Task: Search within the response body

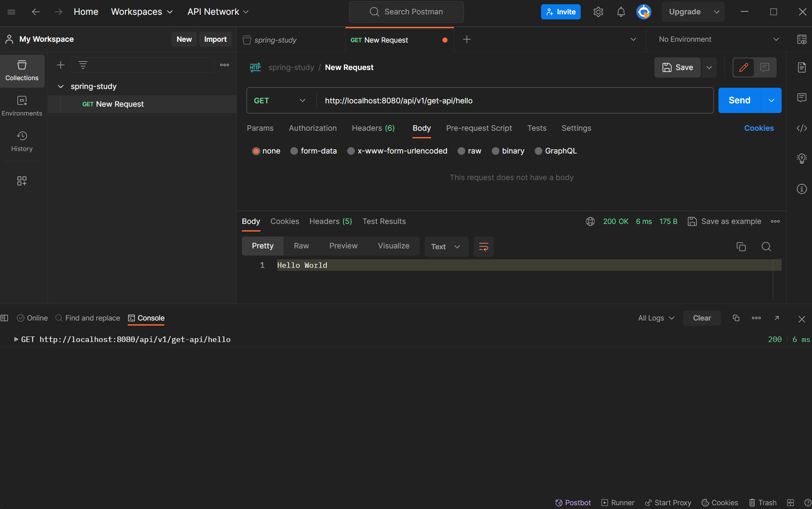Action: pyautogui.click(x=766, y=247)
